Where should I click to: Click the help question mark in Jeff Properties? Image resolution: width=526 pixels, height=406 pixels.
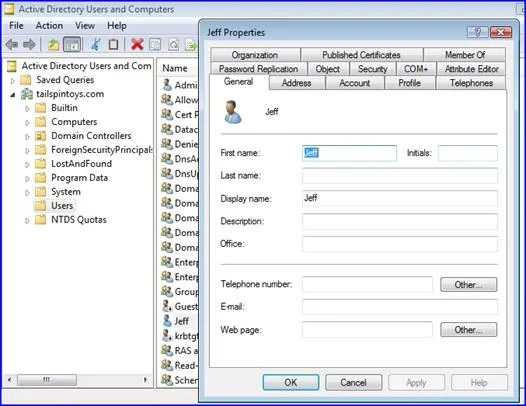477,32
